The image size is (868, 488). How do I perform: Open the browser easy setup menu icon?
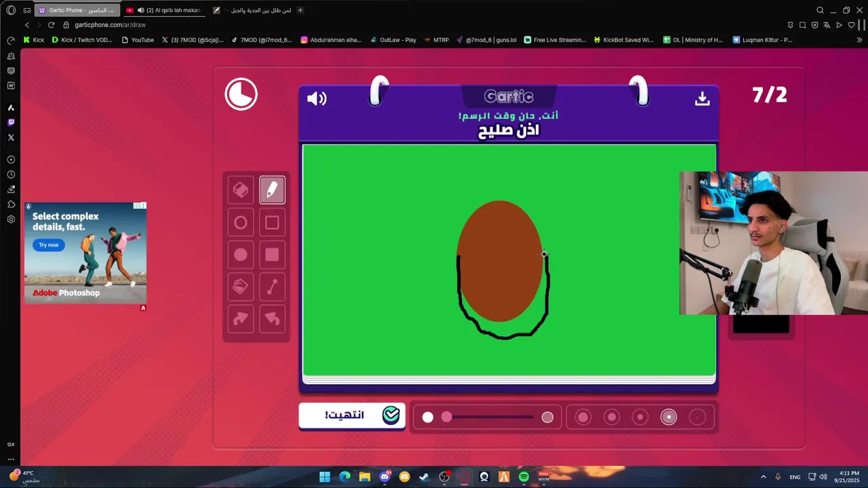(x=863, y=25)
